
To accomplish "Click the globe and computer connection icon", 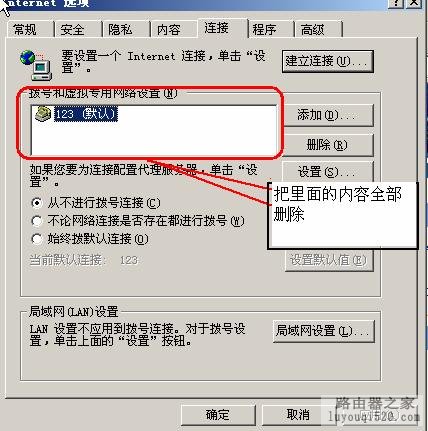I will click(x=36, y=65).
